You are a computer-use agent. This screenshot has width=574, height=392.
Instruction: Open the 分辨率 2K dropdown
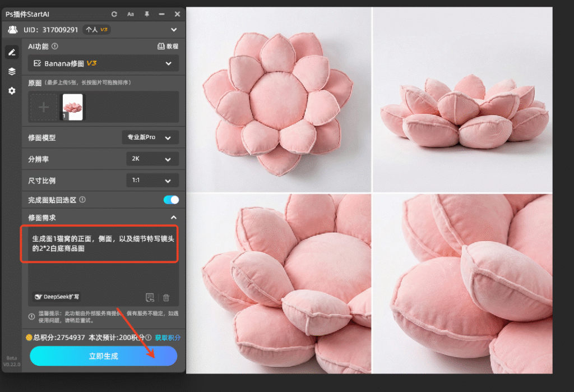(152, 159)
